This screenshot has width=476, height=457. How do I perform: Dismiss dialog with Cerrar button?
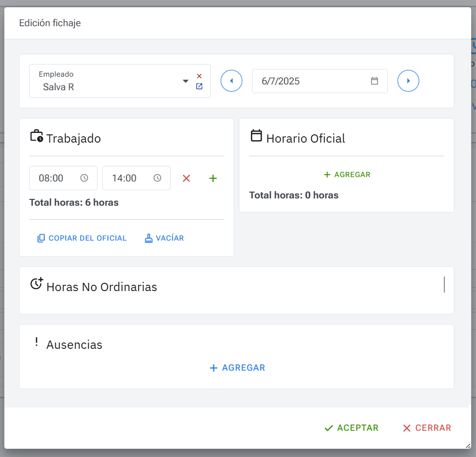[427, 428]
